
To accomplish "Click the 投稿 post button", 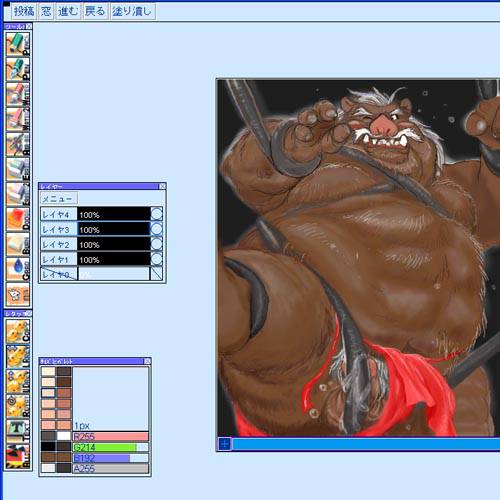I will (x=24, y=12).
